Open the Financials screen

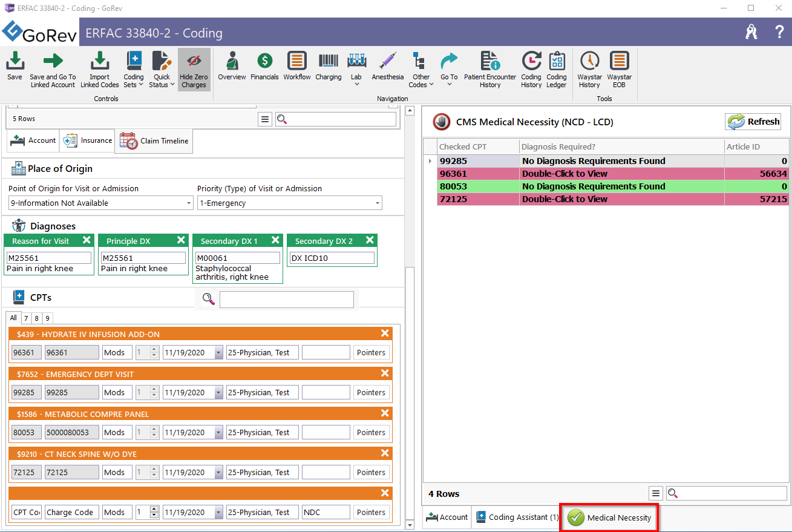[x=264, y=66]
